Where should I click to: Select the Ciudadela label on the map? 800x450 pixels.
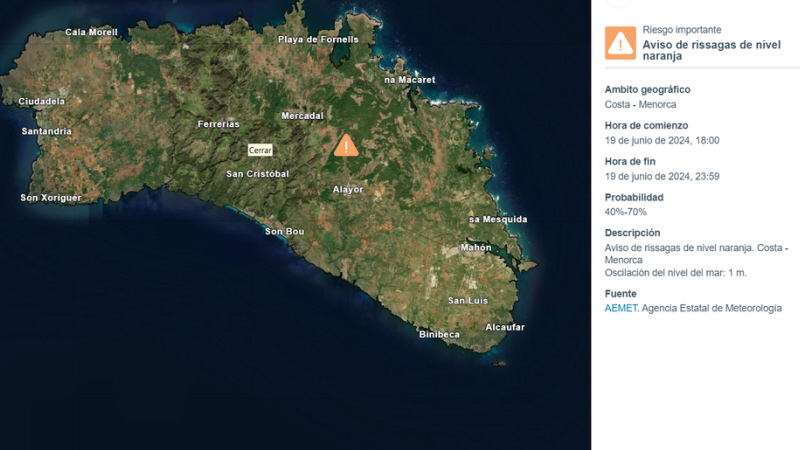[42, 101]
